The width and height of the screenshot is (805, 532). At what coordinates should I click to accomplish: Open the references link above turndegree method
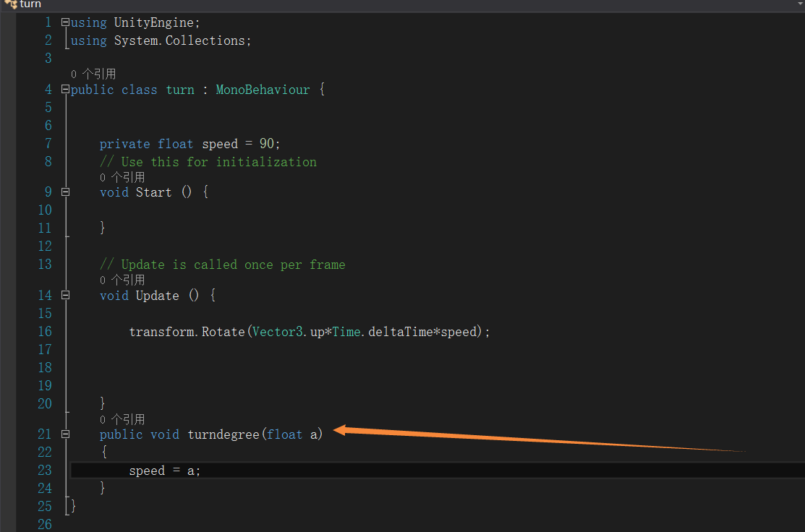coord(122,420)
